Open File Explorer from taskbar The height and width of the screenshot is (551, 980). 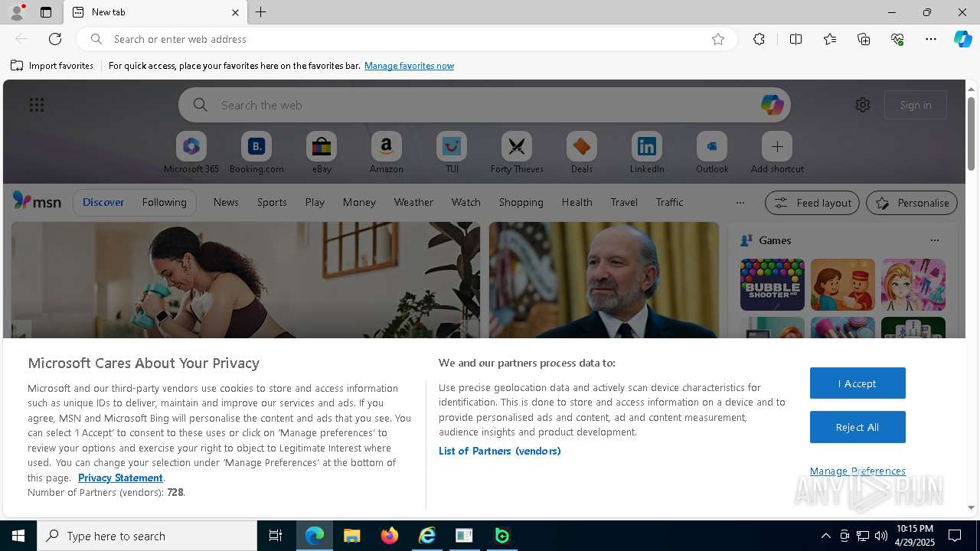click(351, 536)
